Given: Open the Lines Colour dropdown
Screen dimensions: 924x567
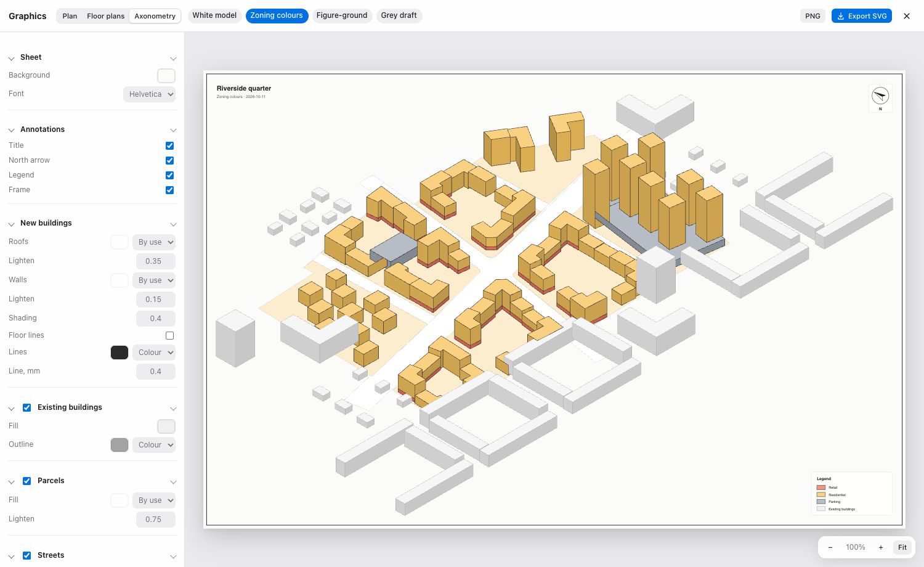Looking at the screenshot, I should pos(154,353).
